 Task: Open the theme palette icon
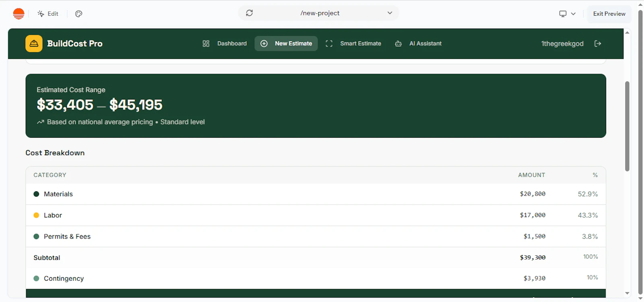[x=79, y=14]
